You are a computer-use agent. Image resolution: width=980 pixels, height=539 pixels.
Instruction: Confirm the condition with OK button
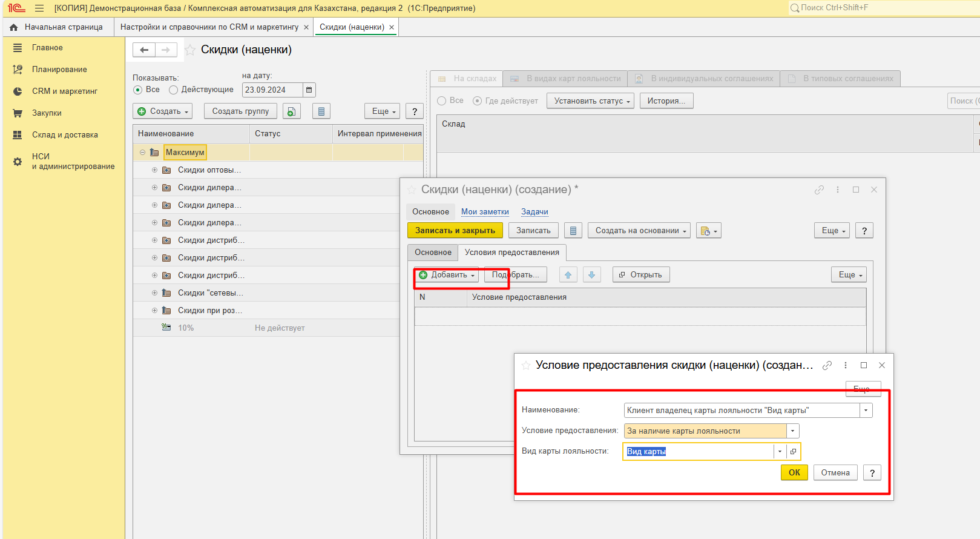(794, 473)
